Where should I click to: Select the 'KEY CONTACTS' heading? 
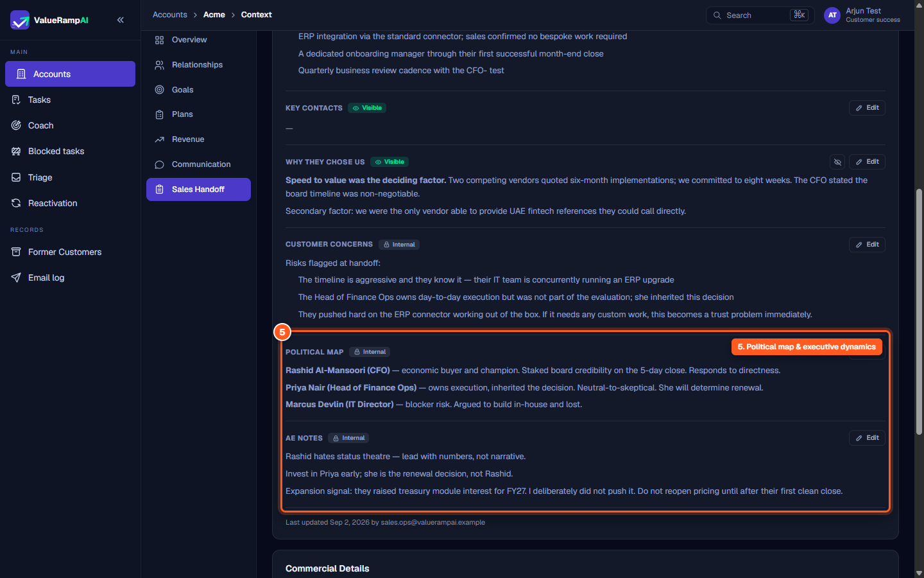pos(314,108)
